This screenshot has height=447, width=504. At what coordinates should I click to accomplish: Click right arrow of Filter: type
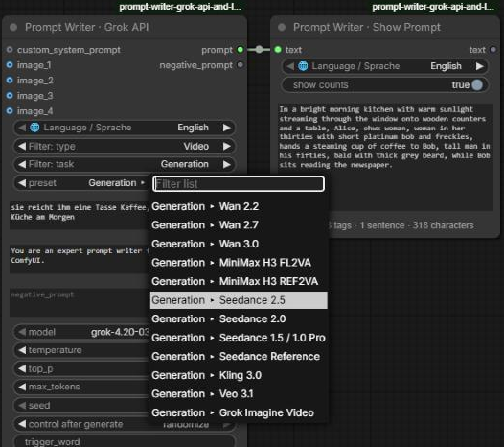[x=226, y=147]
